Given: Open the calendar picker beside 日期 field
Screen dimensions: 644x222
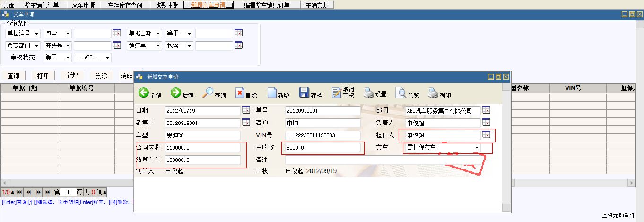Looking at the screenshot, I should coord(246,110).
